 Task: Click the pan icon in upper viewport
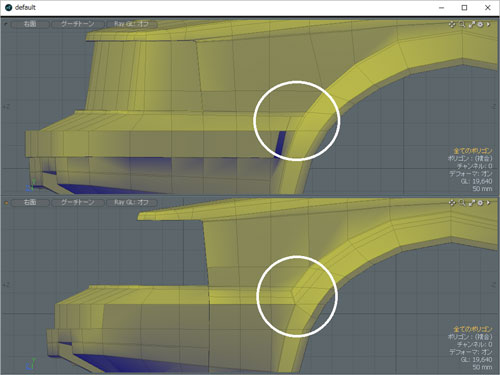tap(452, 24)
